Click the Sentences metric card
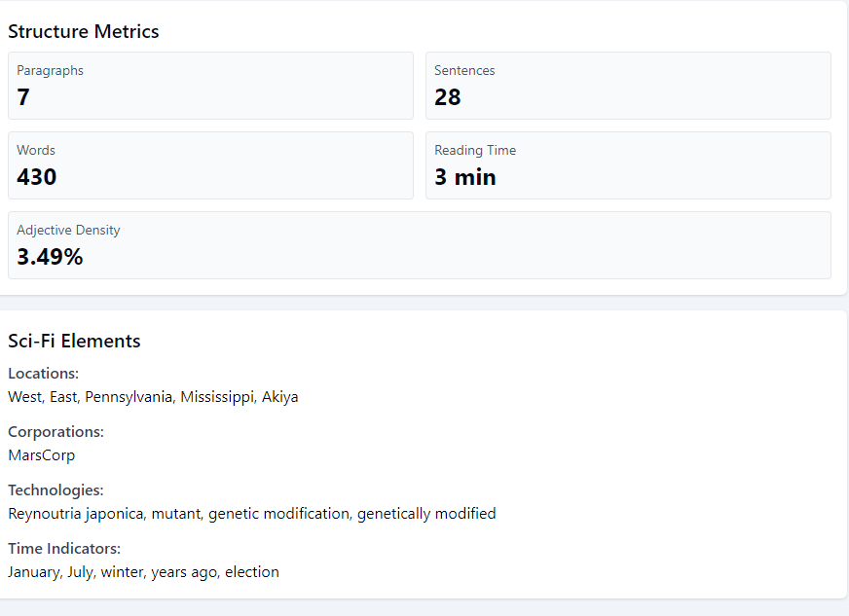The width and height of the screenshot is (849, 616). click(628, 86)
